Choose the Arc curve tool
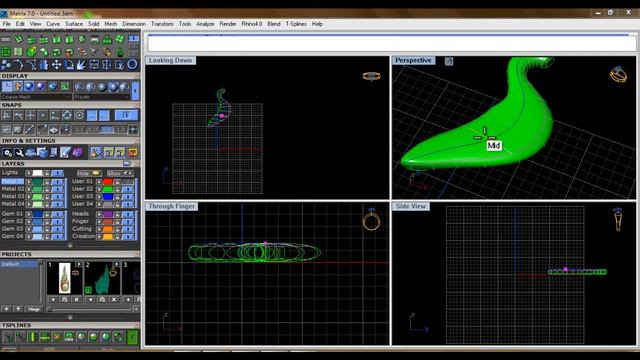Screen dimensions: 640x360 (x=18, y=64)
